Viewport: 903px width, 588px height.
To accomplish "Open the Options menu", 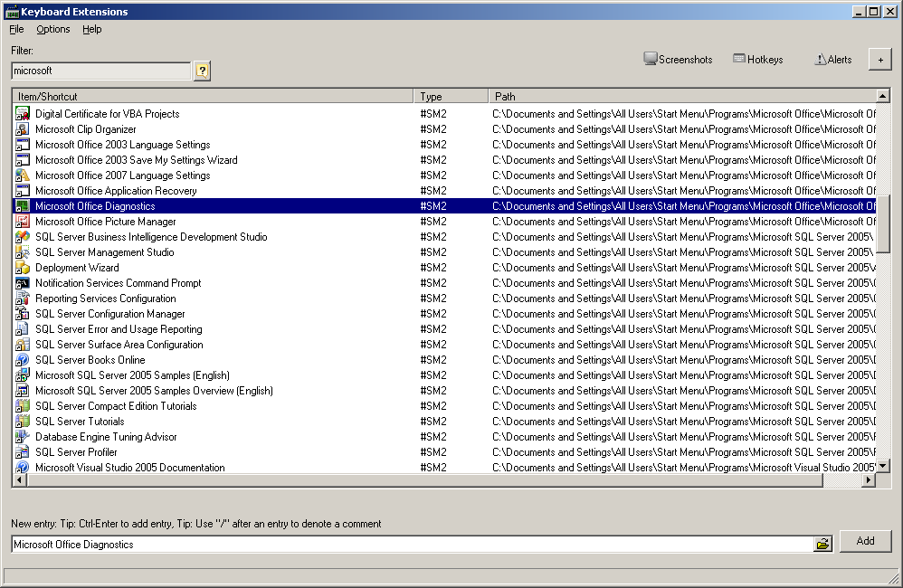I will (x=53, y=29).
